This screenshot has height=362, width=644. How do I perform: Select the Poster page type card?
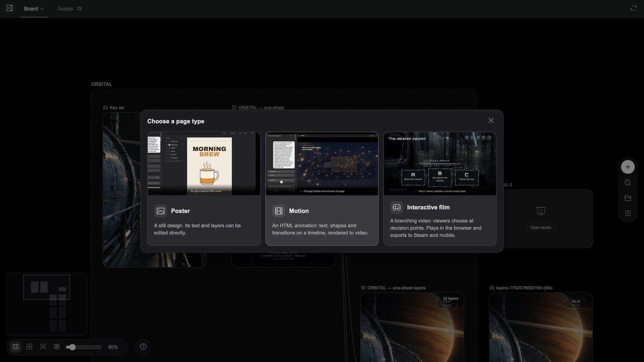pyautogui.click(x=204, y=189)
